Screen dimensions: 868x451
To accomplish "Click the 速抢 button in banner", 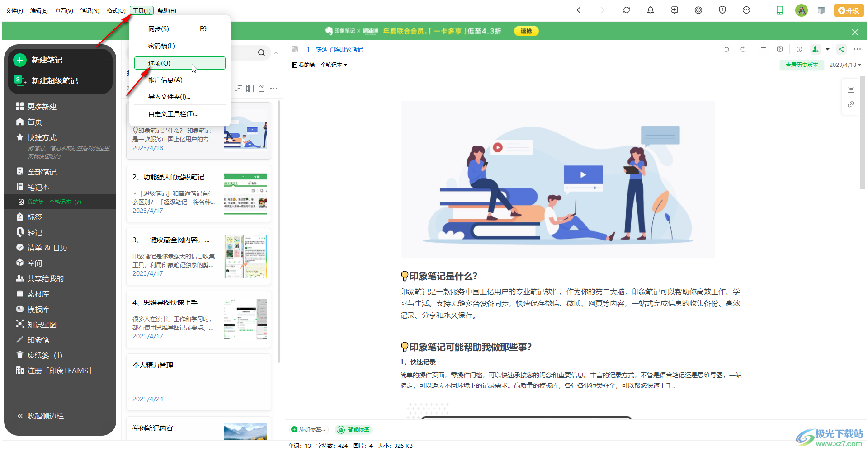I will tap(526, 31).
